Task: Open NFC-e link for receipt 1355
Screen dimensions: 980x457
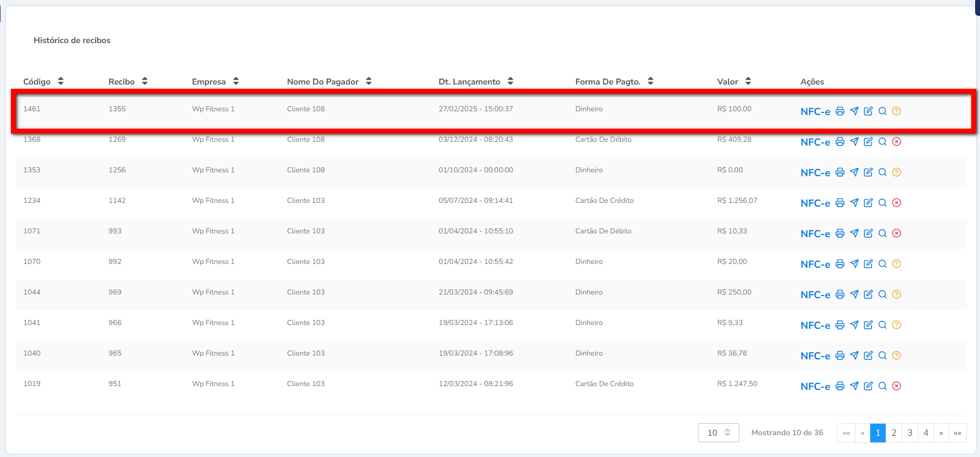Action: [815, 112]
